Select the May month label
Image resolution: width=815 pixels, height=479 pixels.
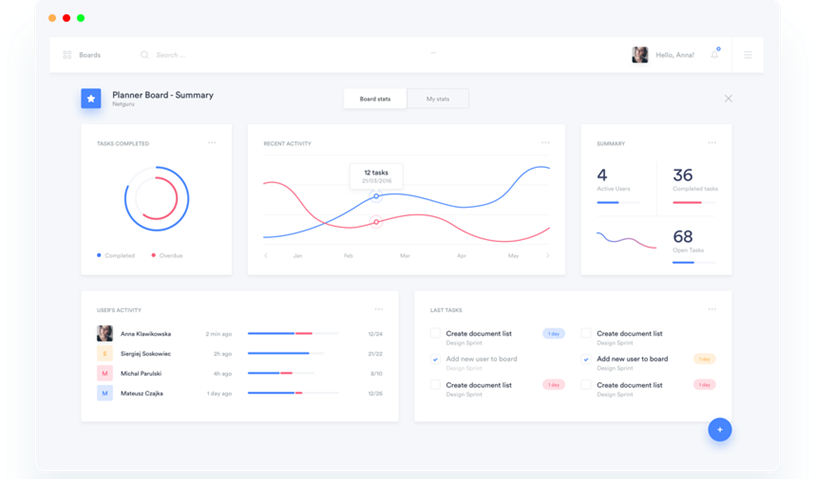click(x=514, y=256)
